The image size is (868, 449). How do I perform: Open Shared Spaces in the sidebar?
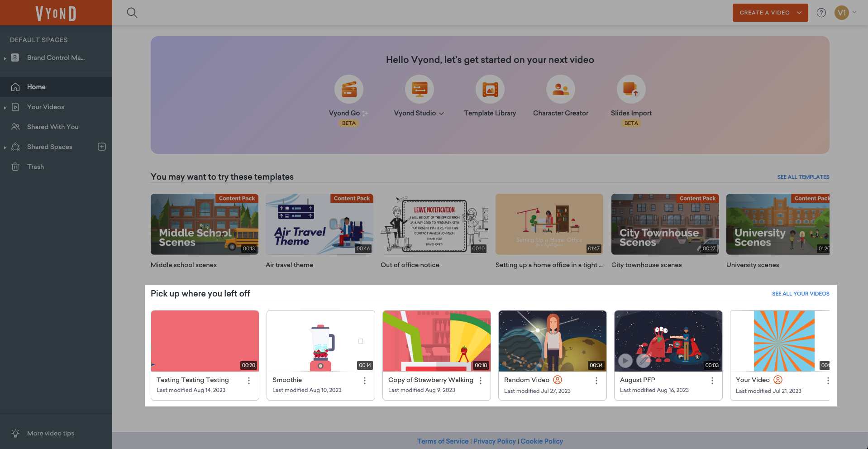point(50,147)
